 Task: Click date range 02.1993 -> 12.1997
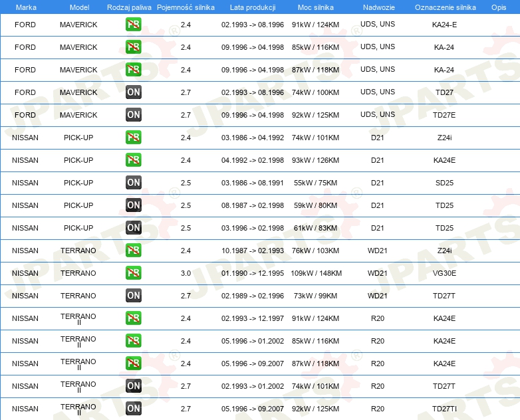pos(253,318)
